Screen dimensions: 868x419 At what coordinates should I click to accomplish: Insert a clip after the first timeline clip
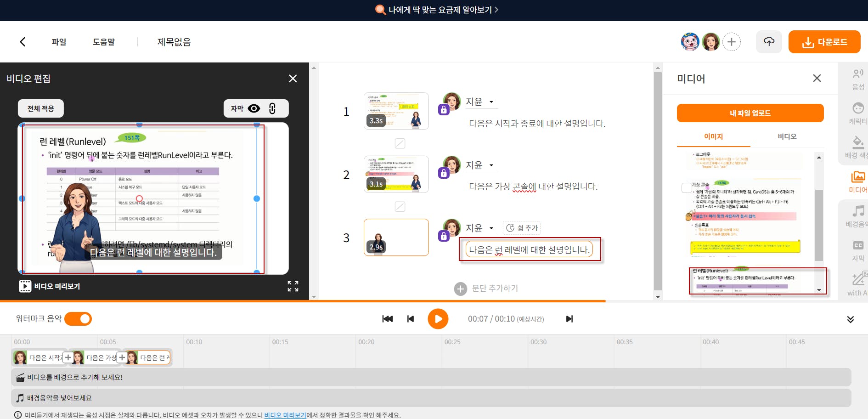tap(68, 357)
